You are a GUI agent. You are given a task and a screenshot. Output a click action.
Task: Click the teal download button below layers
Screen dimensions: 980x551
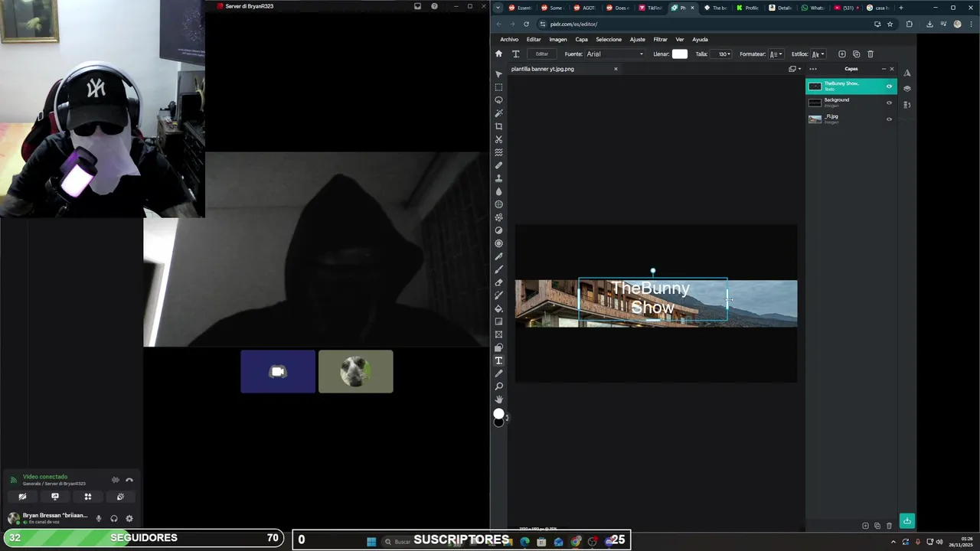point(906,521)
